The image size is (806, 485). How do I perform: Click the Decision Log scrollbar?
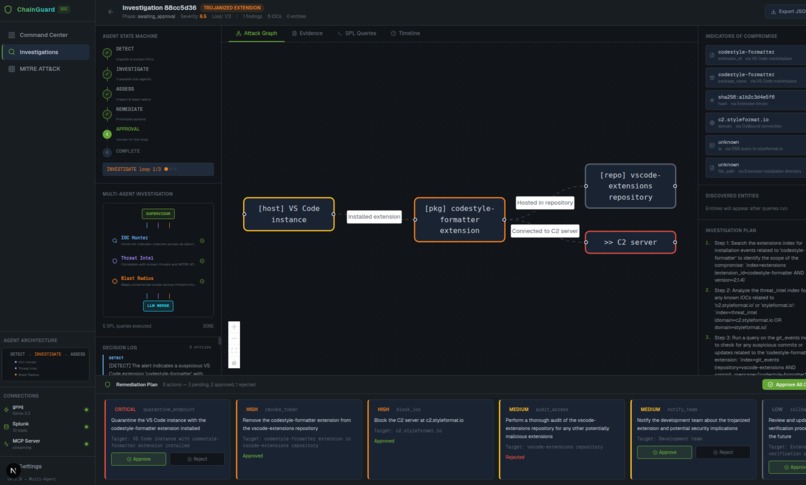pos(220,341)
